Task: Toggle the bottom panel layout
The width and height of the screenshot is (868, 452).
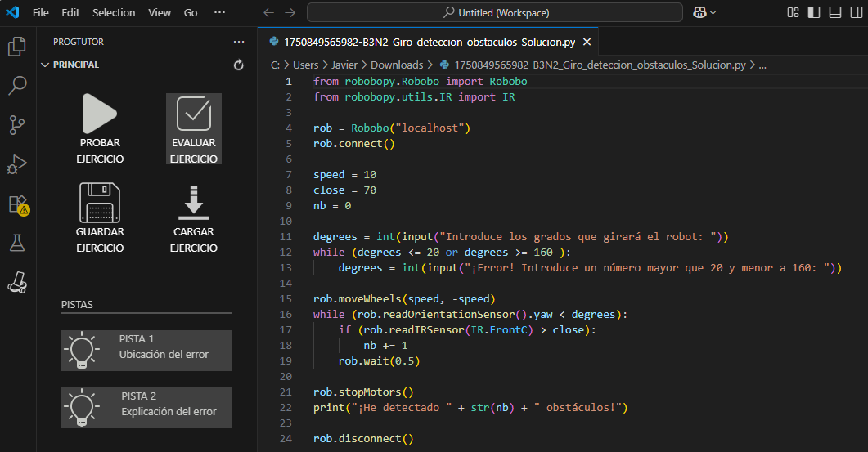Action: point(834,12)
